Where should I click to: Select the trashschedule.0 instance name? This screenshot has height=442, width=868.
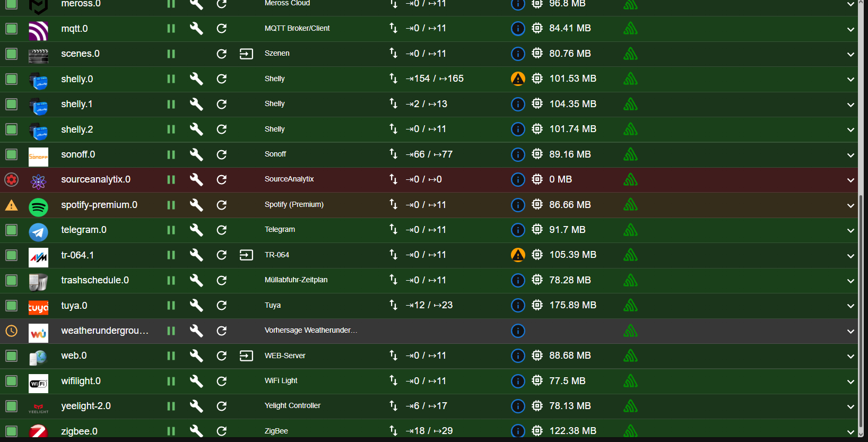click(x=95, y=280)
